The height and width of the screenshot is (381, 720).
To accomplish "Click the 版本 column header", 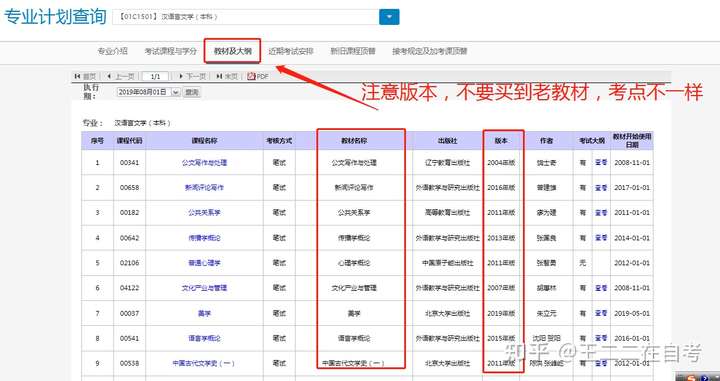I will tap(501, 141).
